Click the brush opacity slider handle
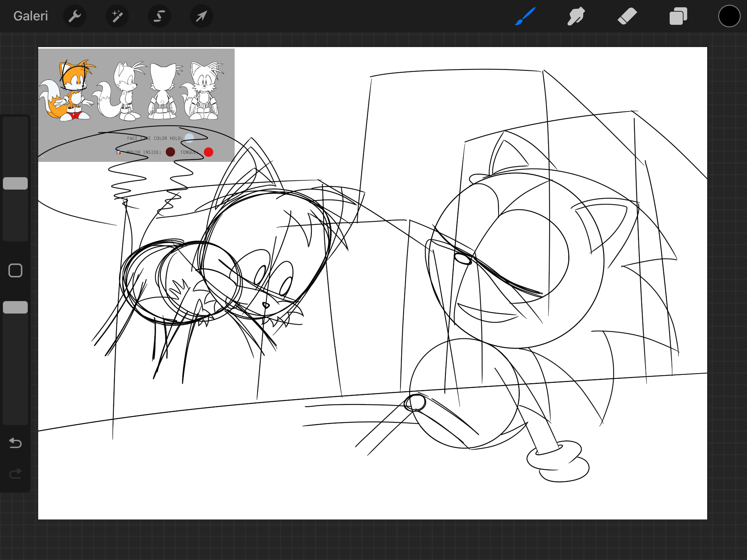Screen dimensions: 747x560 tap(15, 307)
